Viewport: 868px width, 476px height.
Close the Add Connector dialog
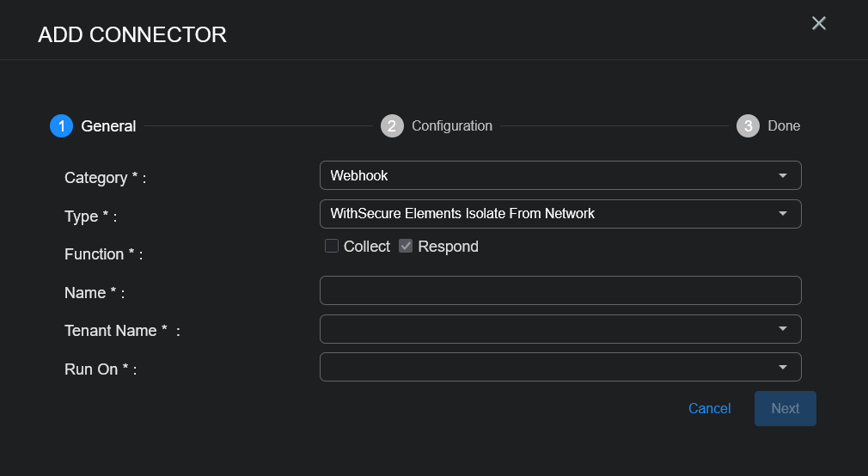818,23
